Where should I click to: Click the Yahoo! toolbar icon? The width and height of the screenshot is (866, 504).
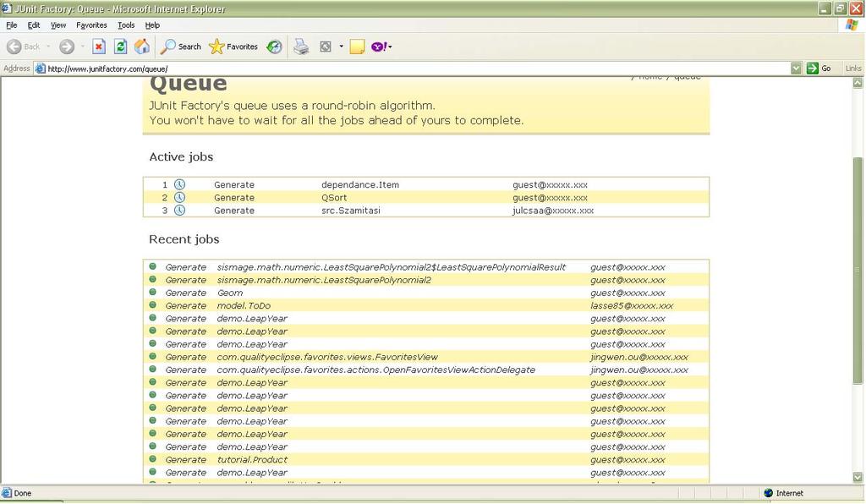[x=379, y=47]
